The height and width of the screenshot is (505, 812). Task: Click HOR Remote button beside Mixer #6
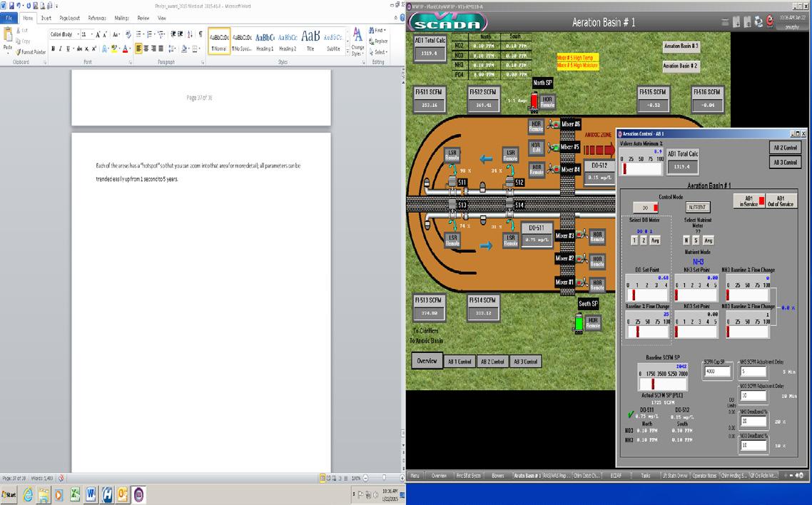[x=537, y=127]
